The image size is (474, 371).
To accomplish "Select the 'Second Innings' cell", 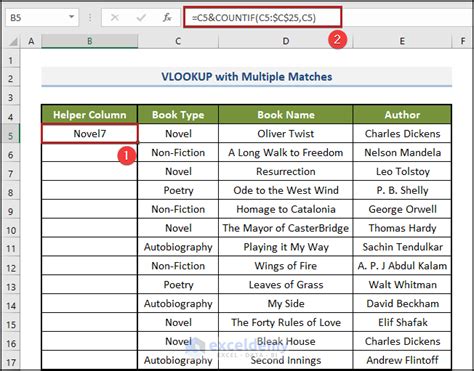I will click(x=286, y=360).
